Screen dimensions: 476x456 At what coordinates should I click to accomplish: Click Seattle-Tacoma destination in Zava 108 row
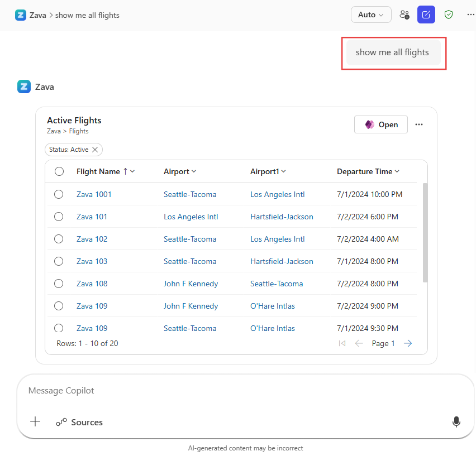coord(276,284)
